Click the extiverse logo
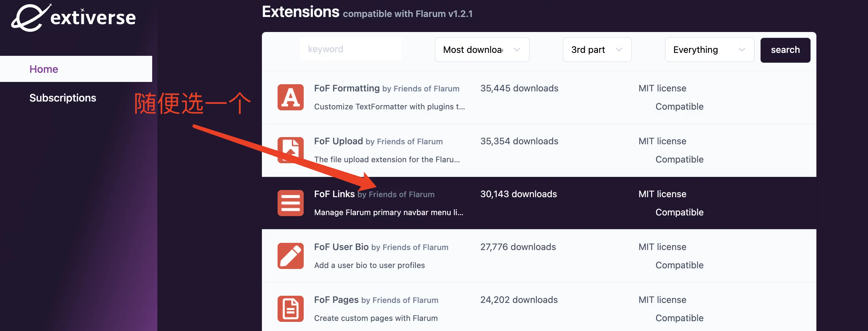The image size is (868, 331). point(73,18)
